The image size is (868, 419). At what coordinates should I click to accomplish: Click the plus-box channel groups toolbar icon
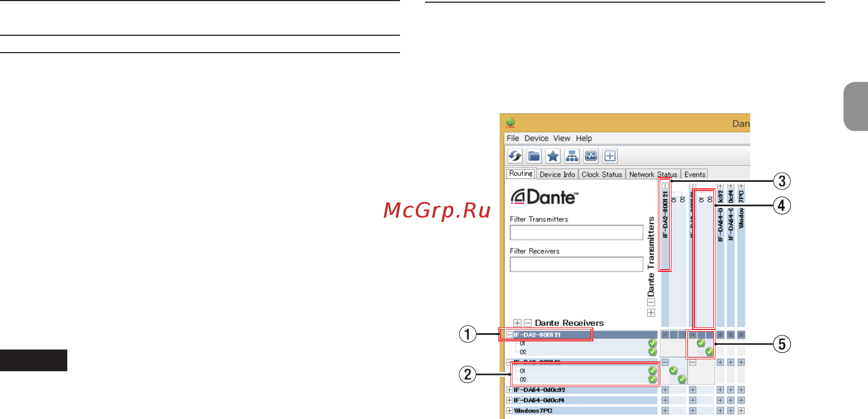610,156
